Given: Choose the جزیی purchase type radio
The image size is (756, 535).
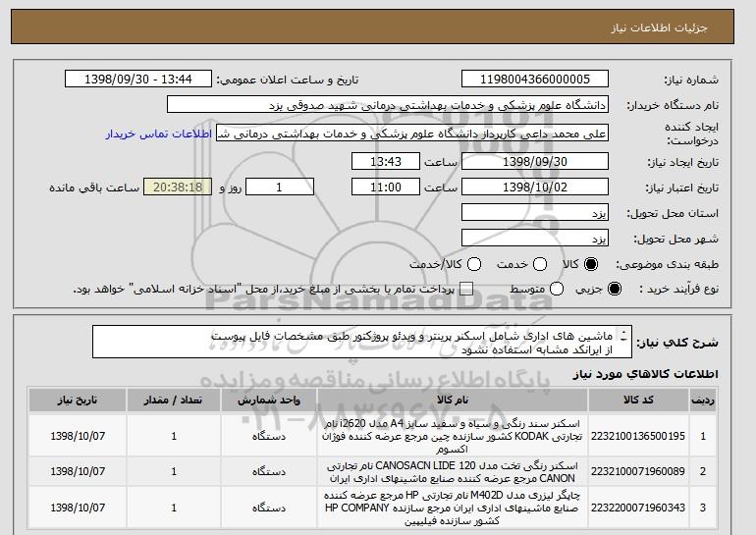Looking at the screenshot, I should tap(615, 289).
